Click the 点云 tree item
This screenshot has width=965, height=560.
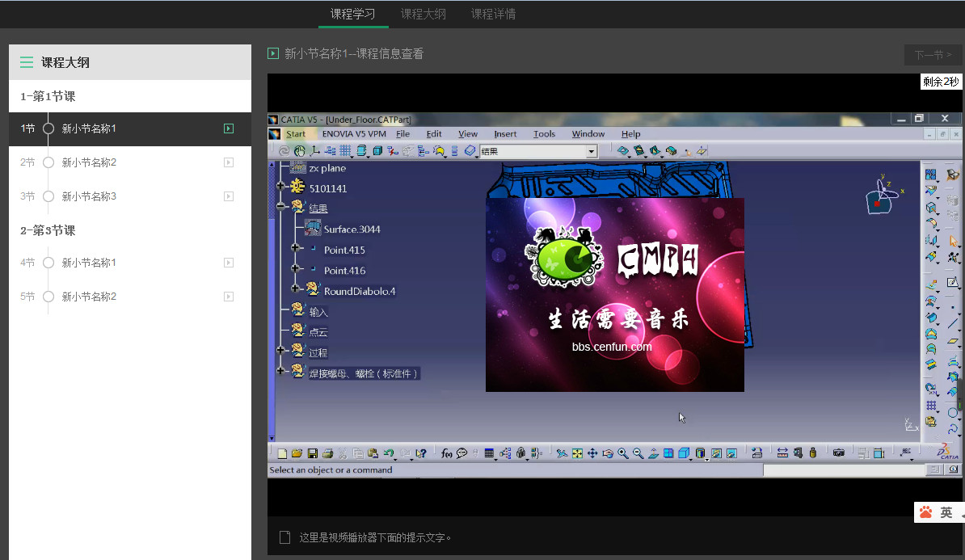[318, 332]
